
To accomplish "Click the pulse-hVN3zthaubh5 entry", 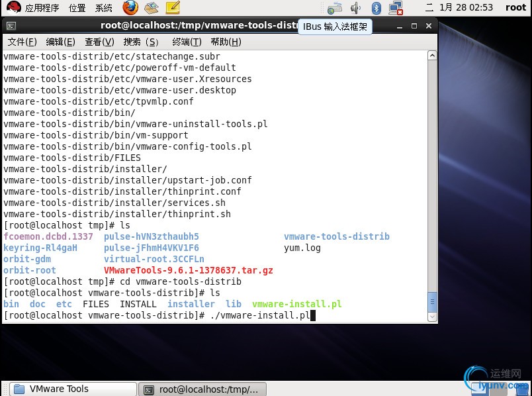I will pyautogui.click(x=152, y=236).
